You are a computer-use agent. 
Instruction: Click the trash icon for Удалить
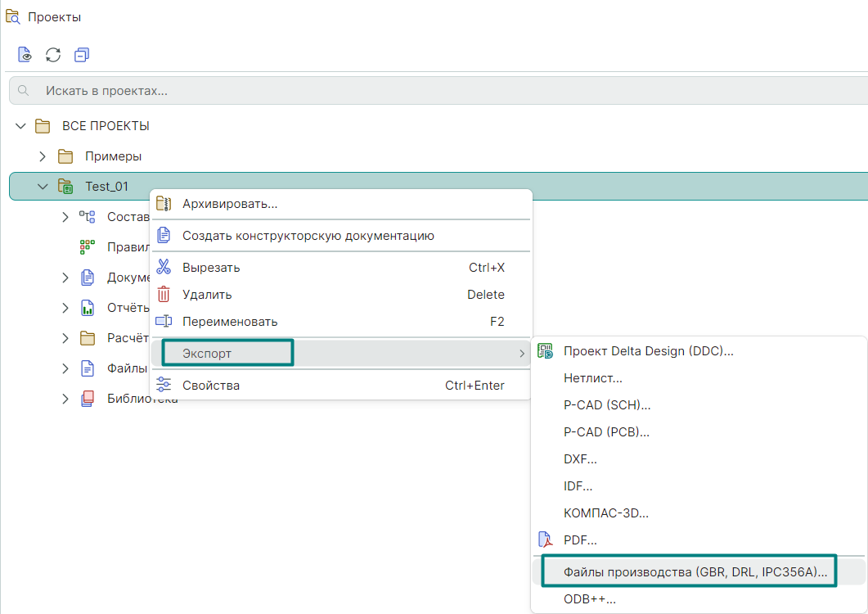[164, 294]
